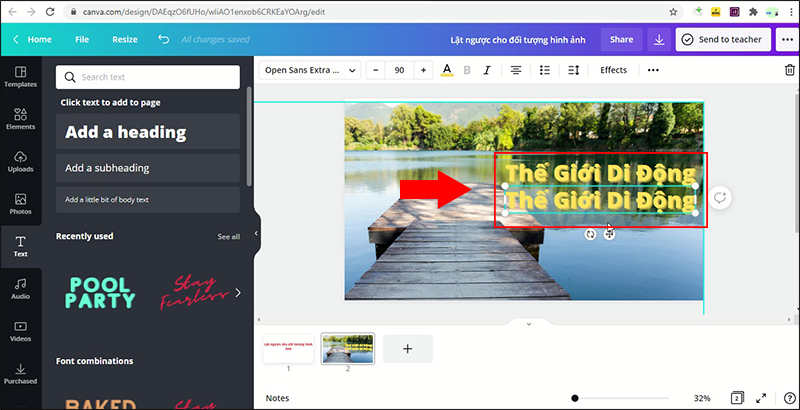Click the move handle below text

pos(609,234)
